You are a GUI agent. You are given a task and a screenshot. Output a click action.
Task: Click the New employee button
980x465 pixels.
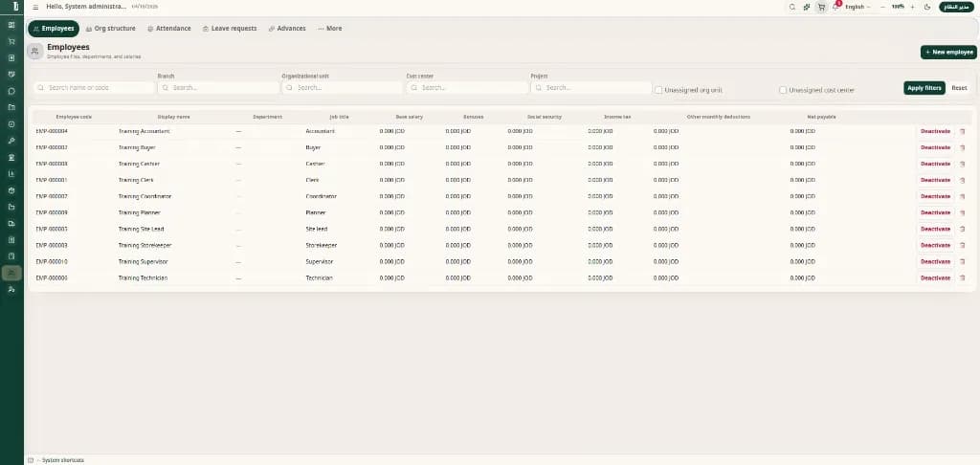(x=948, y=52)
